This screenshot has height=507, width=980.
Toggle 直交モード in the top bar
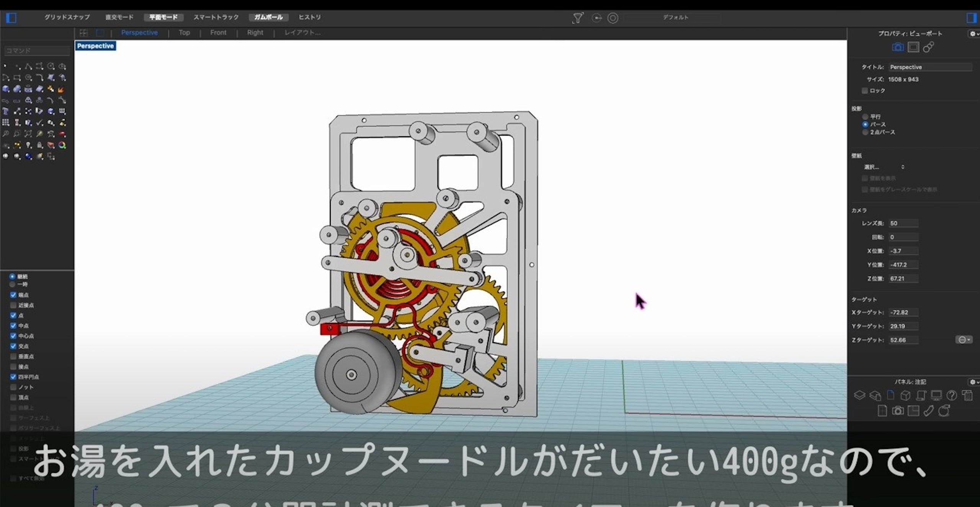point(119,17)
